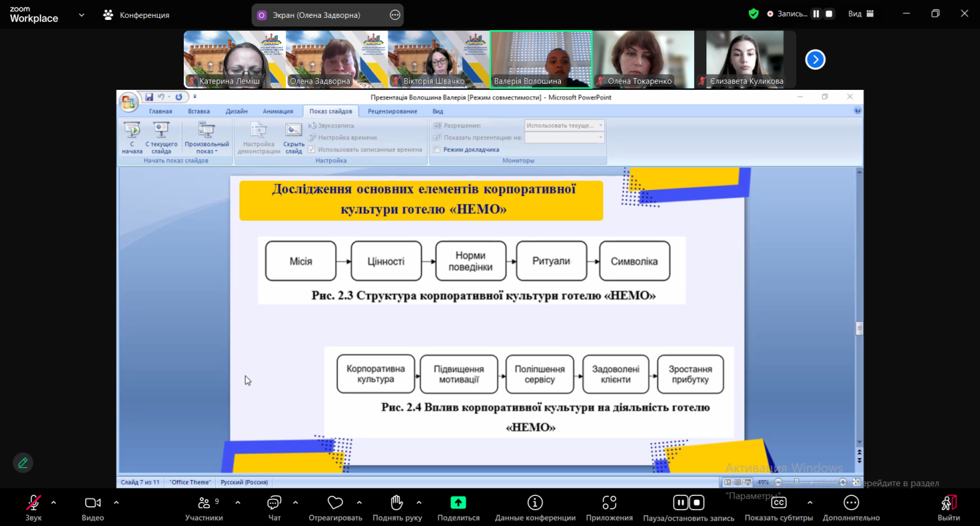Viewport: 980px width, 526px height.
Task: Open the Zoom Workplace dropdown chevron
Action: point(82,14)
